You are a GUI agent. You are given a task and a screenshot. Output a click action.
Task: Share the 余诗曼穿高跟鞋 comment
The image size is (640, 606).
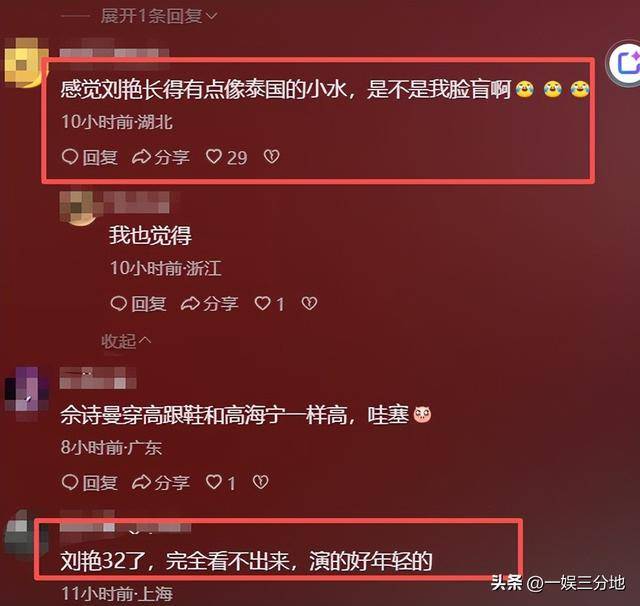(161, 482)
